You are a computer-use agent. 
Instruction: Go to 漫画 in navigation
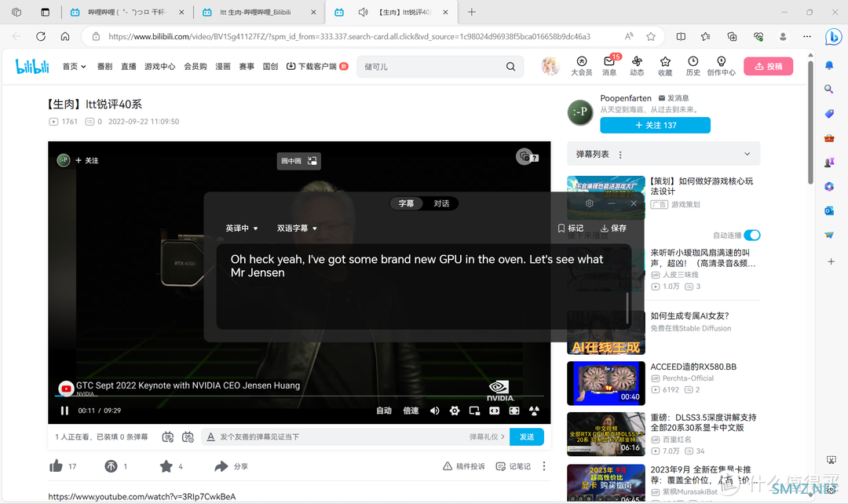click(223, 67)
